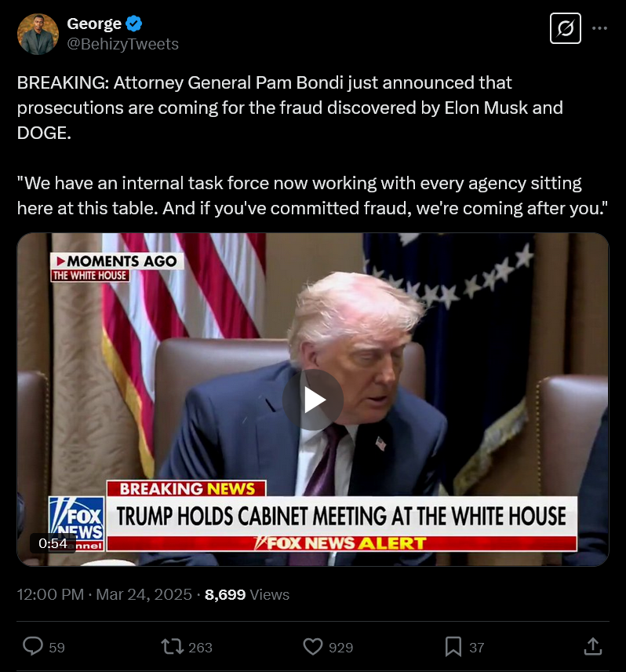626x672 pixels.
Task: Click the Fox News logo in video
Action: (x=76, y=524)
